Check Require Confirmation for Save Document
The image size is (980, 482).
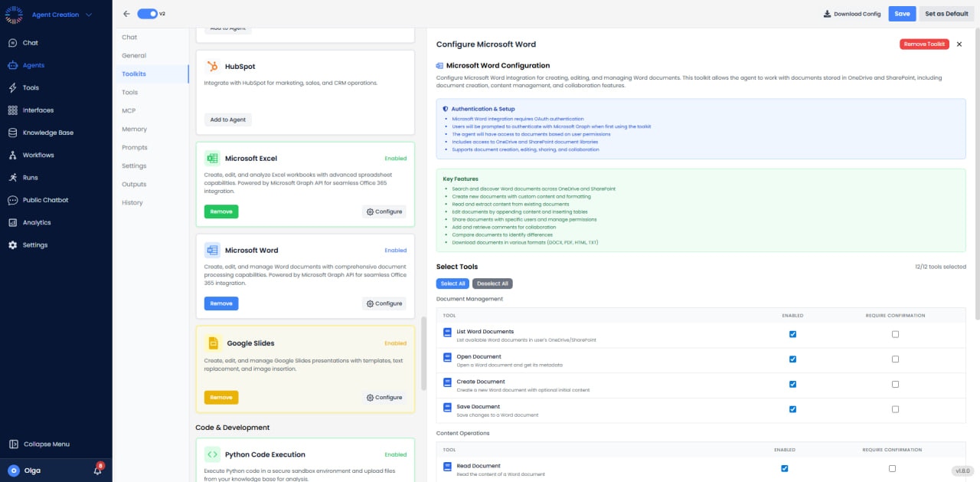[x=895, y=409]
